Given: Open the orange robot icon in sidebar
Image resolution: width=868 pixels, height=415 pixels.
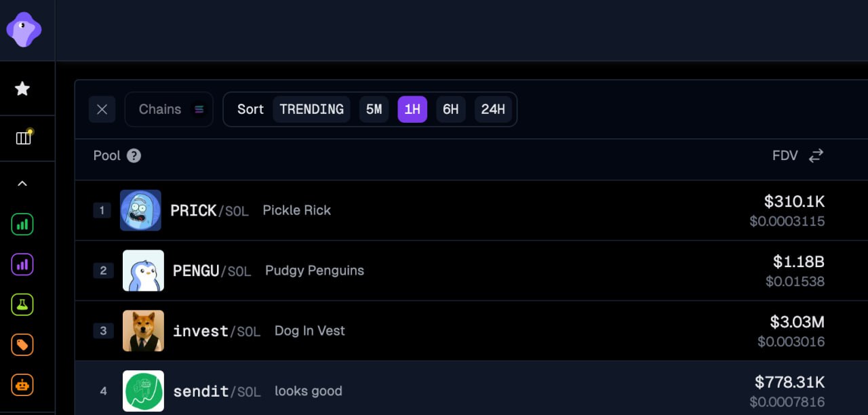Looking at the screenshot, I should (22, 384).
